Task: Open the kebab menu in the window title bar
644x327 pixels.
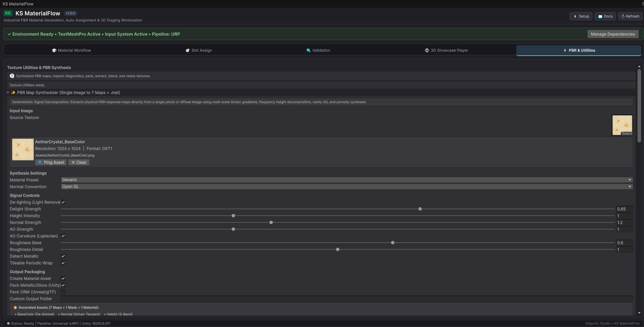Action: click(642, 4)
